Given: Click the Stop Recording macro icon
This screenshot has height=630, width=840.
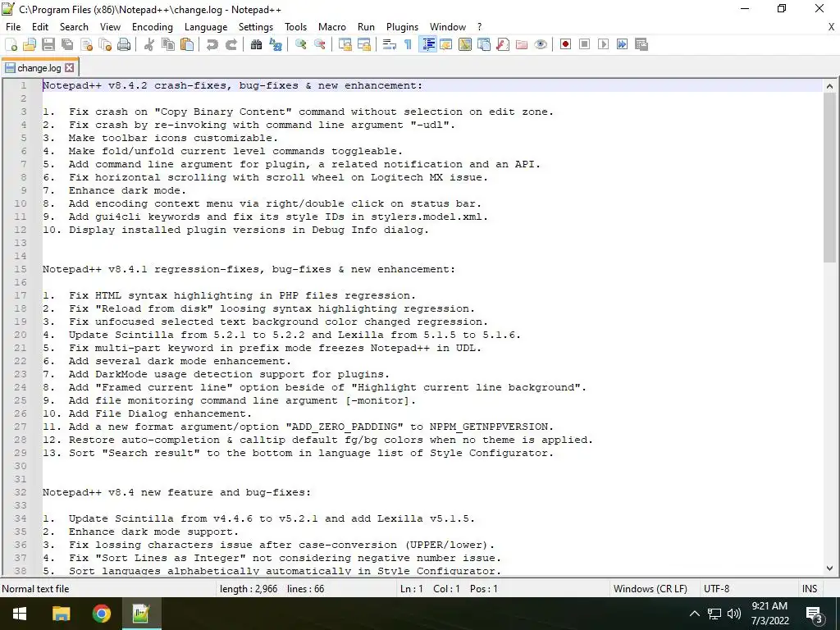Looking at the screenshot, I should click(584, 44).
